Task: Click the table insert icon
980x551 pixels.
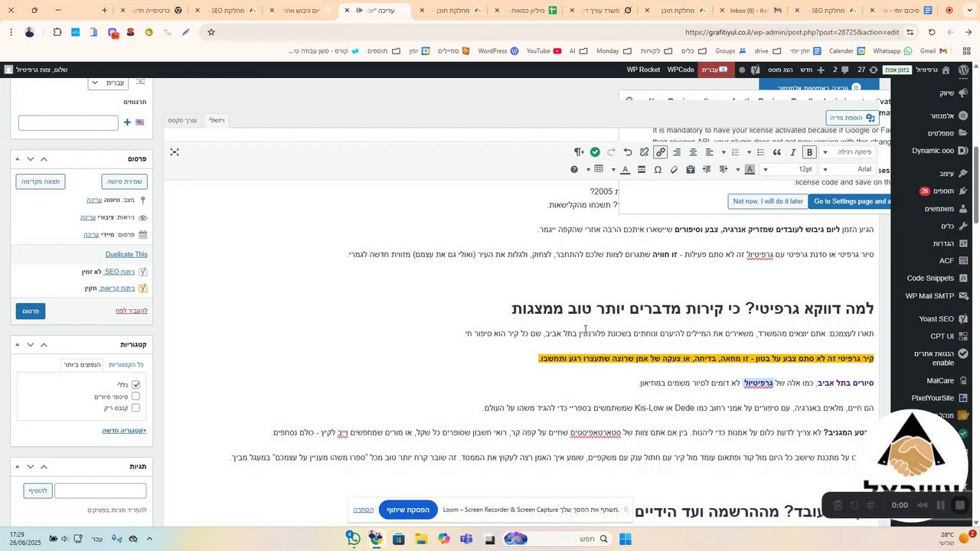Action: pyautogui.click(x=599, y=169)
